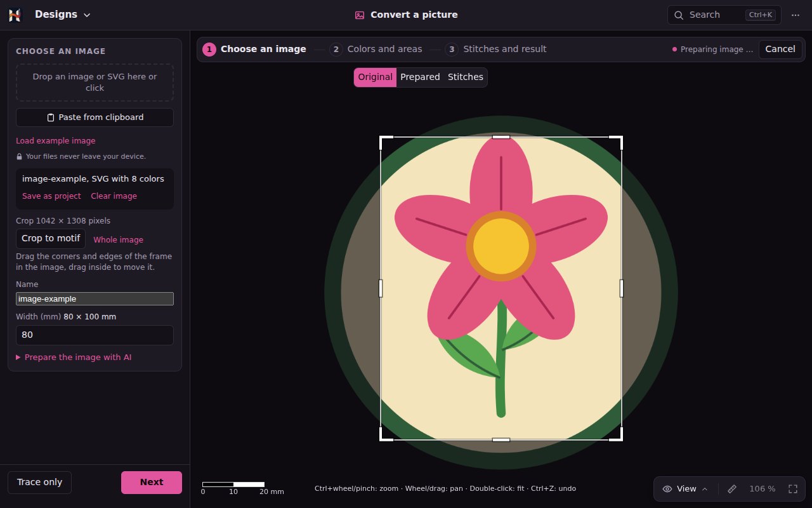812x508 pixels.
Task: Click Save as project link
Action: (51, 196)
